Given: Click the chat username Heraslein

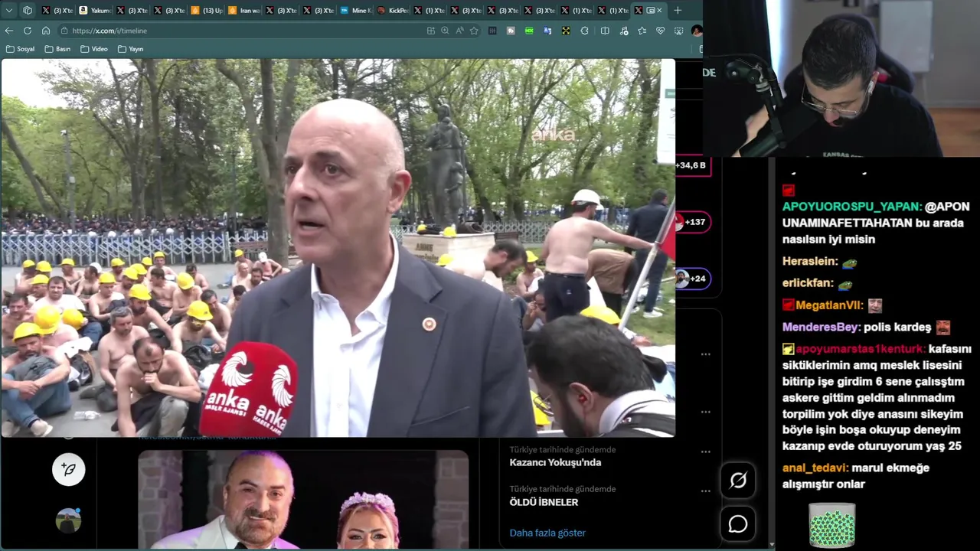Looking at the screenshot, I should [x=809, y=262].
